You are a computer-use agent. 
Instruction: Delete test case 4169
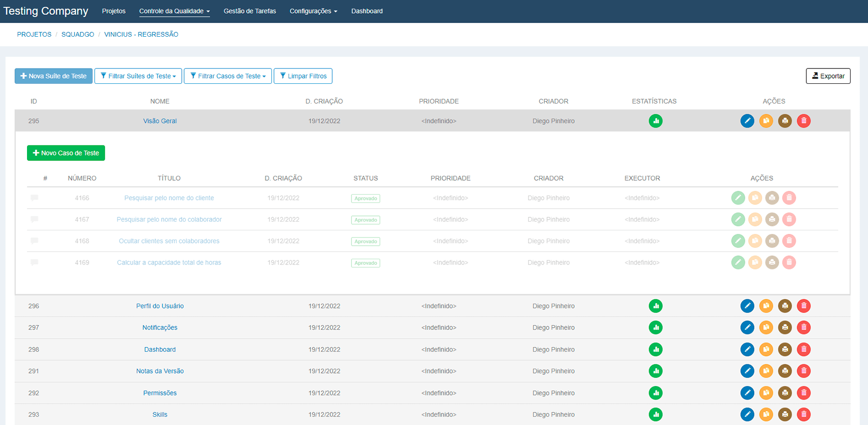[x=789, y=263]
